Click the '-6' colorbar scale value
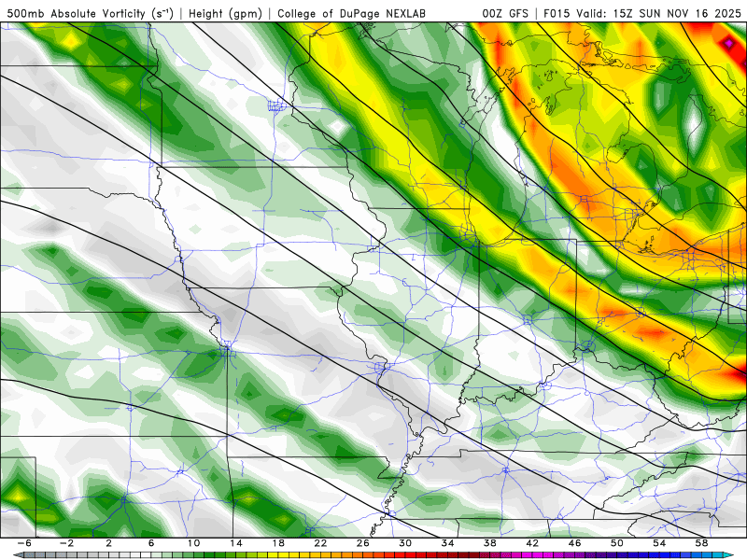This screenshot has height=560, width=747. point(25,543)
